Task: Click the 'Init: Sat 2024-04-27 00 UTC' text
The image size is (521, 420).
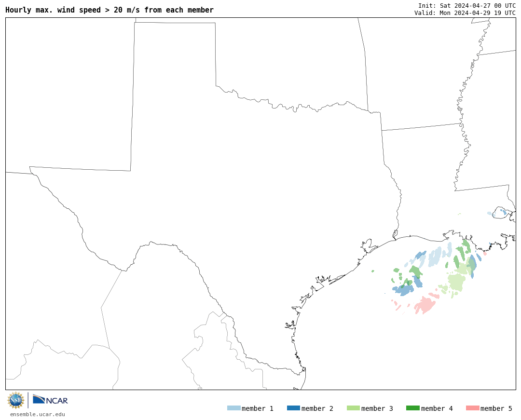Action: [467, 6]
